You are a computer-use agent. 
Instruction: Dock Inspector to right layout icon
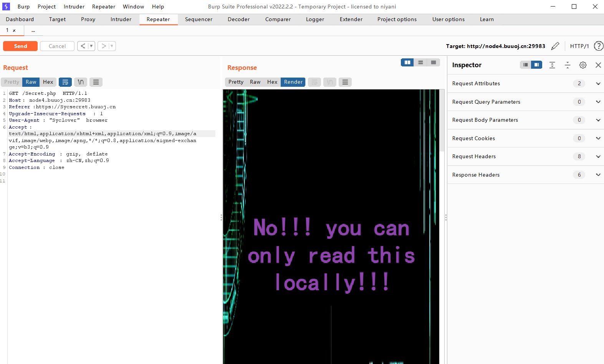pos(537,65)
